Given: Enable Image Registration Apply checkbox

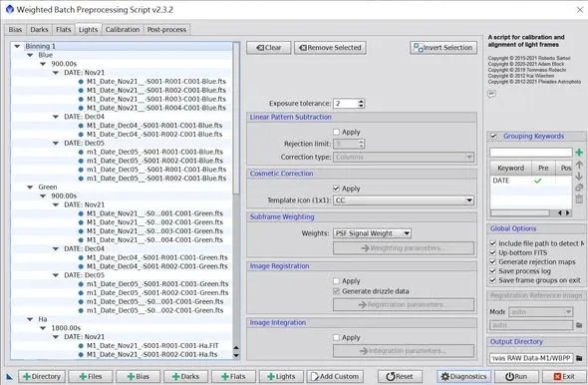Looking at the screenshot, I should pos(336,280).
